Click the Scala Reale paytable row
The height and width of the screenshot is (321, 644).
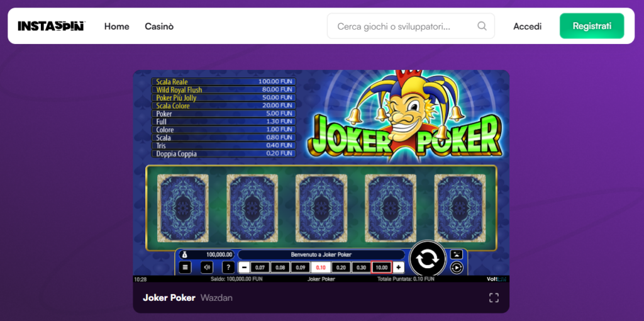[223, 81]
